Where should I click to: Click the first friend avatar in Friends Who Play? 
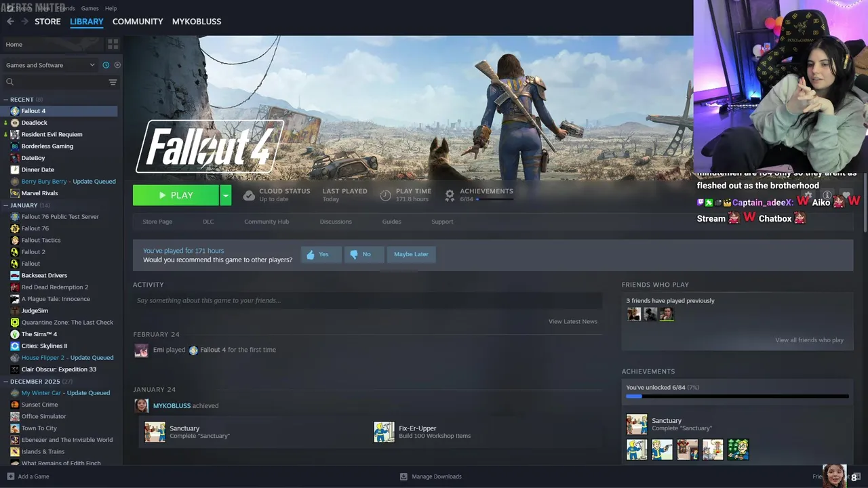634,314
